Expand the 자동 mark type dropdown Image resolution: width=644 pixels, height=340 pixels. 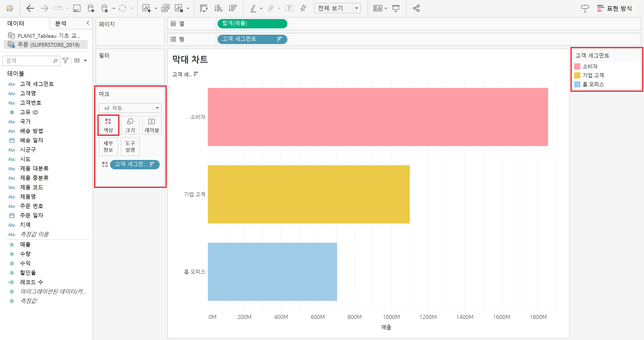click(x=157, y=108)
